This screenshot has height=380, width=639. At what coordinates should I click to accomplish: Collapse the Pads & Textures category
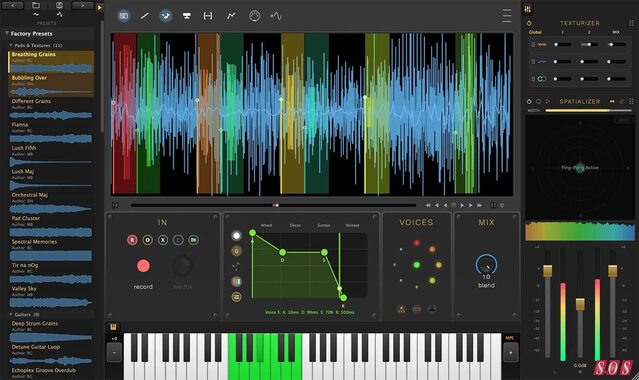[x=11, y=45]
